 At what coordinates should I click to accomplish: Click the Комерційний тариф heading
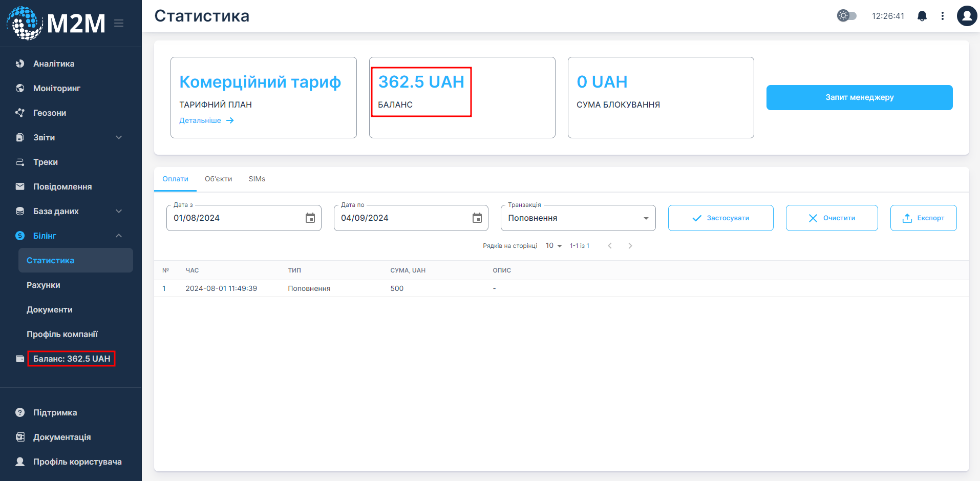[x=260, y=82]
